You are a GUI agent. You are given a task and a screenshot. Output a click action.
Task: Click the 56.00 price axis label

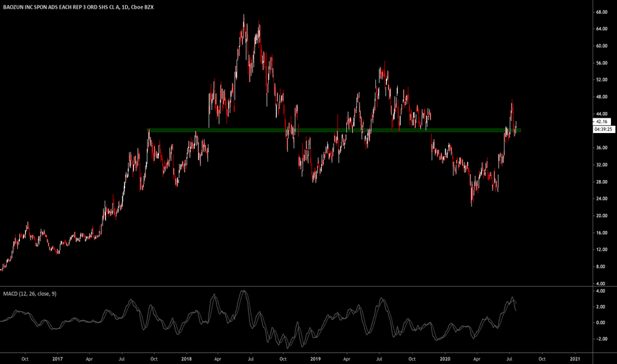(601, 63)
